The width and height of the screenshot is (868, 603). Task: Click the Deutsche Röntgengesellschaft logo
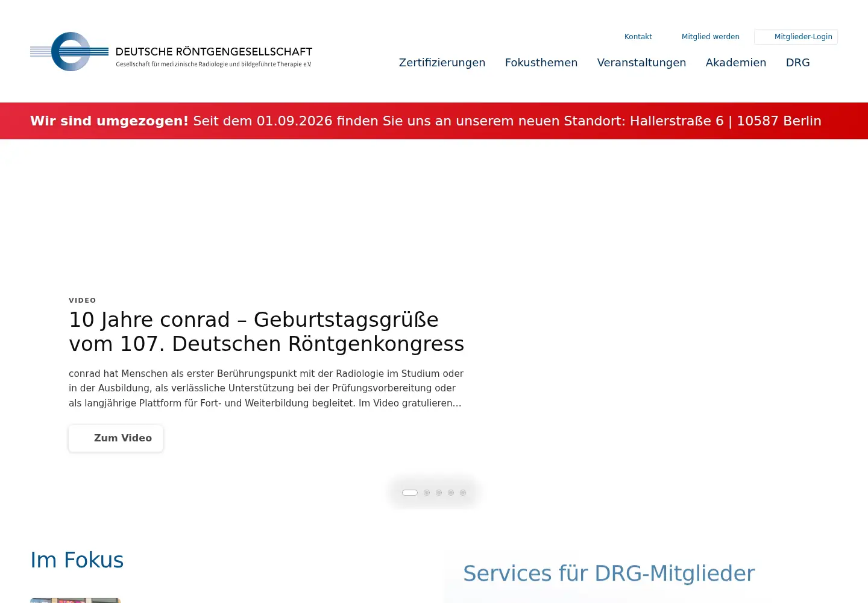[x=171, y=52]
